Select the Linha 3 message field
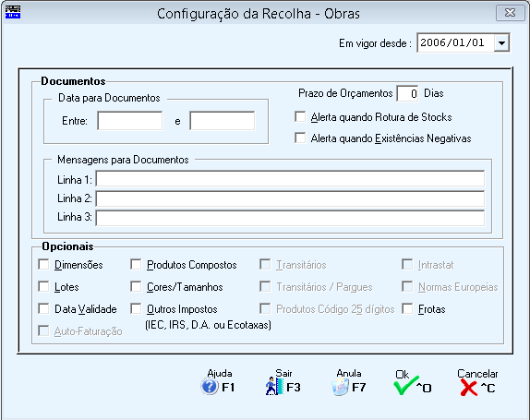 coord(290,218)
